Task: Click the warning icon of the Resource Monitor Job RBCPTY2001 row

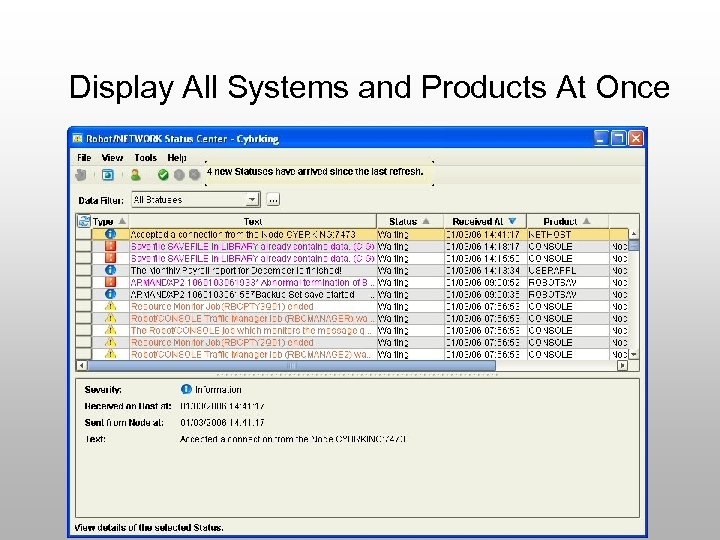Action: (x=110, y=342)
